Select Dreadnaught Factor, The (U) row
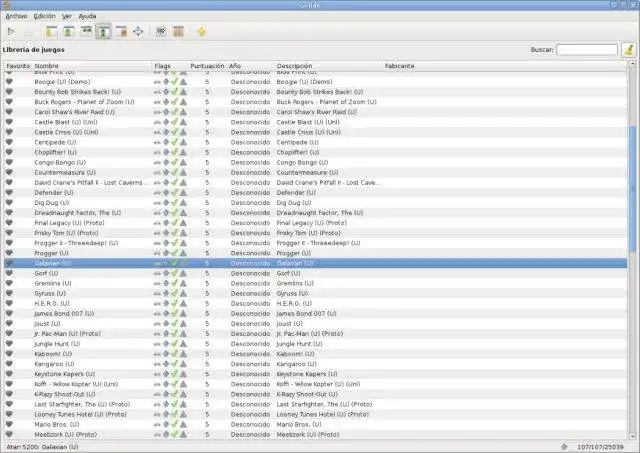The image size is (640, 453). point(316,213)
